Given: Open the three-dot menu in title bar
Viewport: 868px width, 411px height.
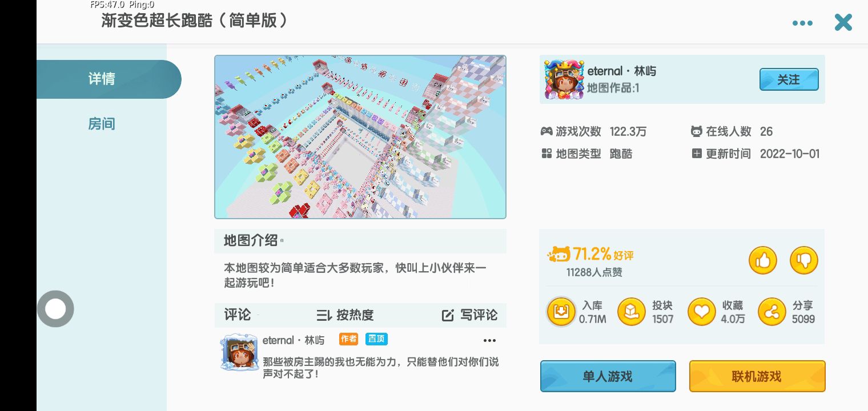Looking at the screenshot, I should pyautogui.click(x=802, y=23).
